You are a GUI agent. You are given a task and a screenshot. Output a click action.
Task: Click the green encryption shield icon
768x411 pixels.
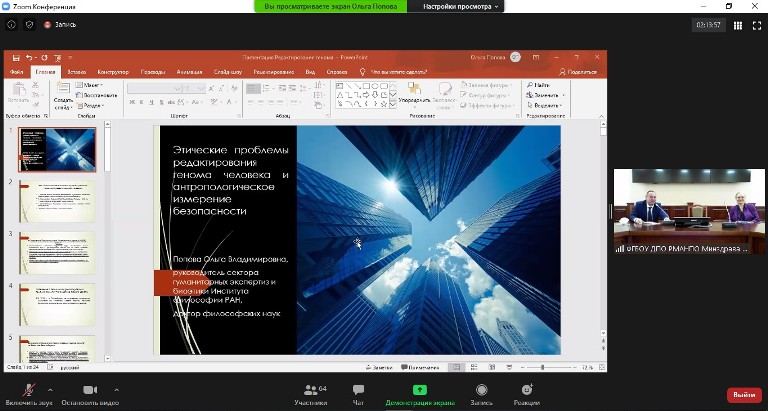27,24
